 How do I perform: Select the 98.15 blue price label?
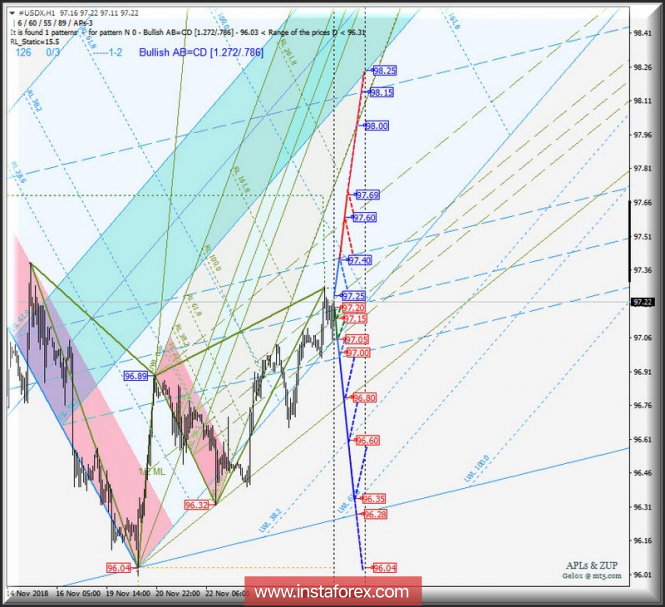[x=381, y=92]
